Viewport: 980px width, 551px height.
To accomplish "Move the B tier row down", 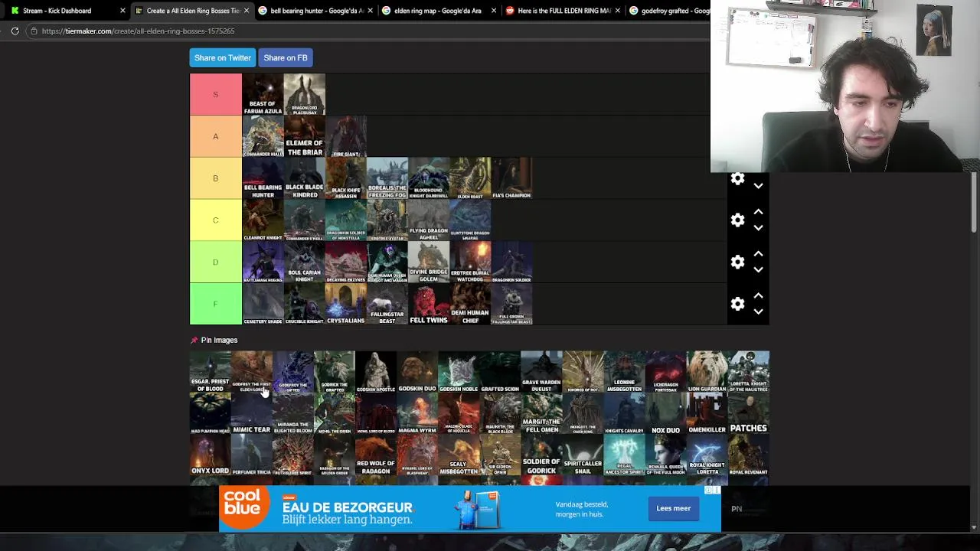I will coord(758,186).
